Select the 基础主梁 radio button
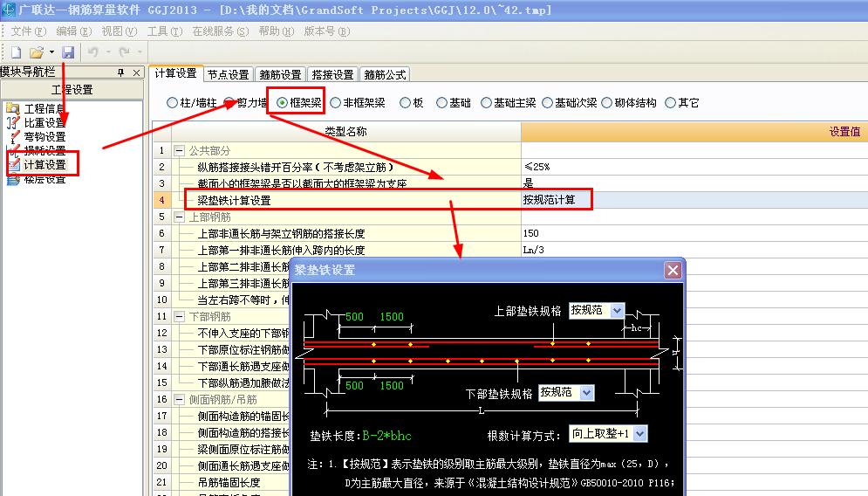This screenshot has width=868, height=496. [486, 102]
